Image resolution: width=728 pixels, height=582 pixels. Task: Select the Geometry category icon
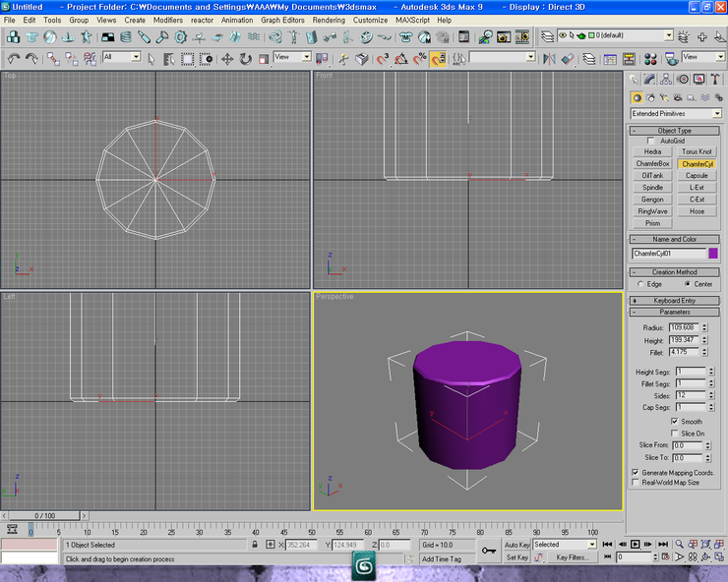(x=637, y=97)
